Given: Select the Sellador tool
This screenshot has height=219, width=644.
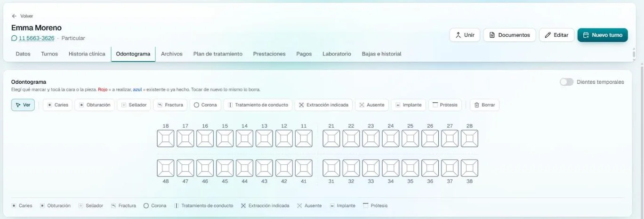Looking at the screenshot, I should pos(134,105).
